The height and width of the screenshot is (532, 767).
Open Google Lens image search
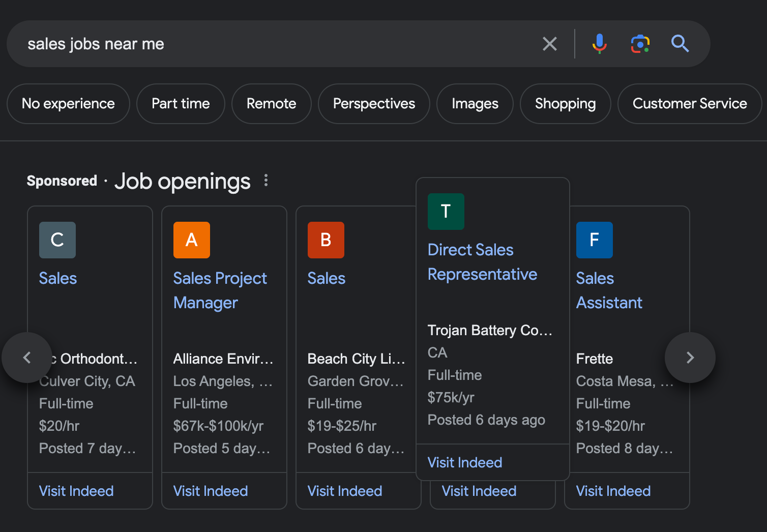click(640, 44)
